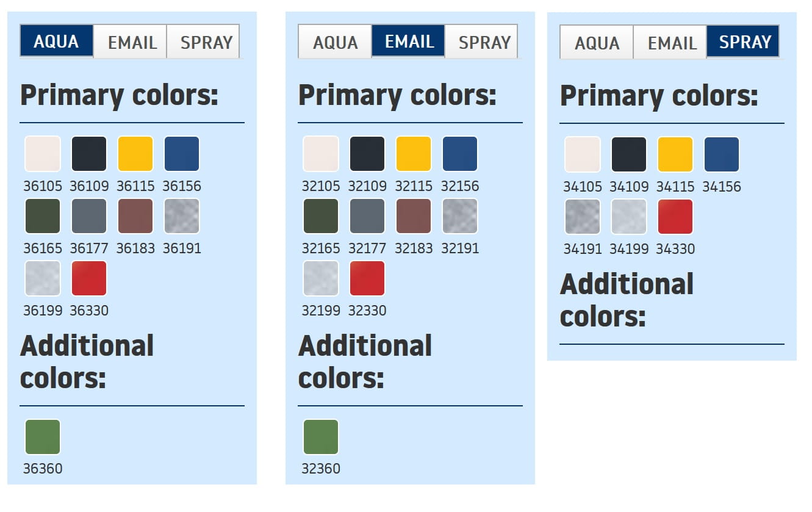Select the light silver metallic swatch 34199

click(629, 217)
